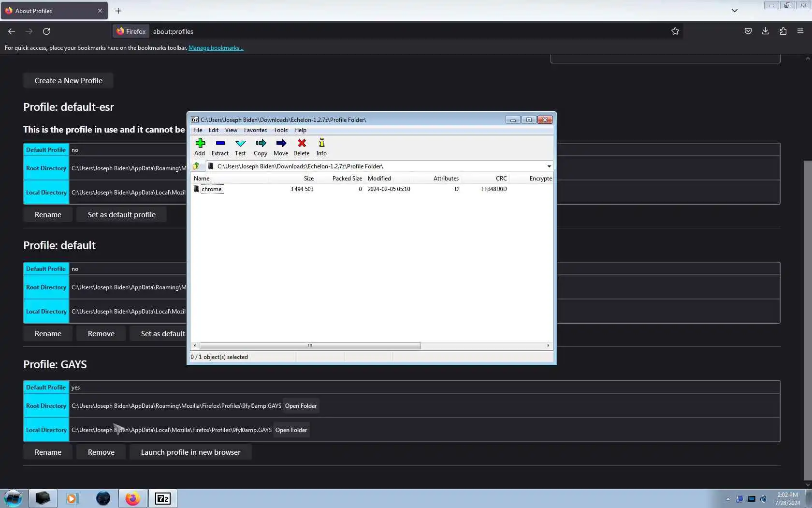Open Folder for GAYS Root Directory
Screen dimensions: 812x508
(x=301, y=406)
